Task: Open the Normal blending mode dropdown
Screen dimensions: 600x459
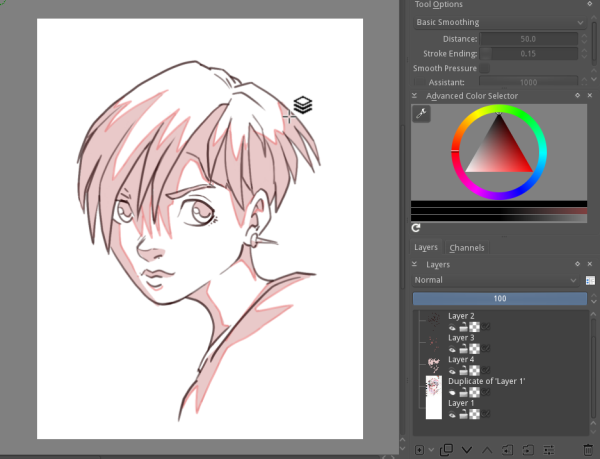Action: [x=496, y=280]
